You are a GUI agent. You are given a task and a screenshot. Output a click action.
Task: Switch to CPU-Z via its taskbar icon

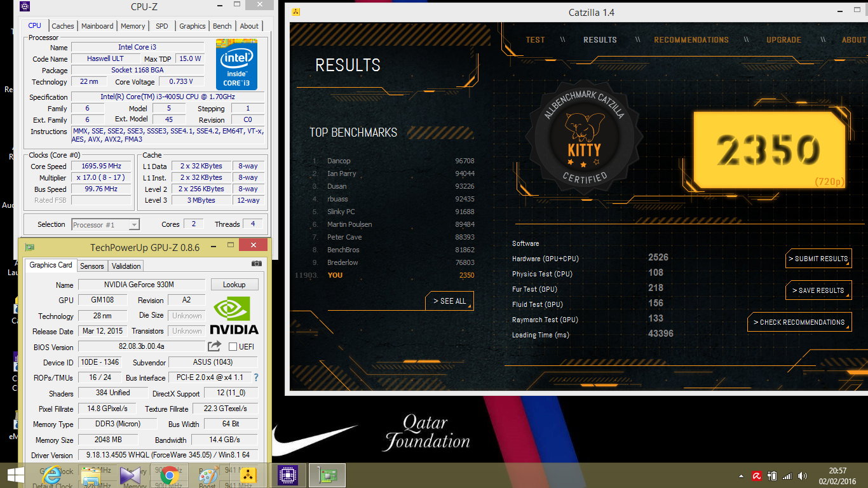(288, 475)
